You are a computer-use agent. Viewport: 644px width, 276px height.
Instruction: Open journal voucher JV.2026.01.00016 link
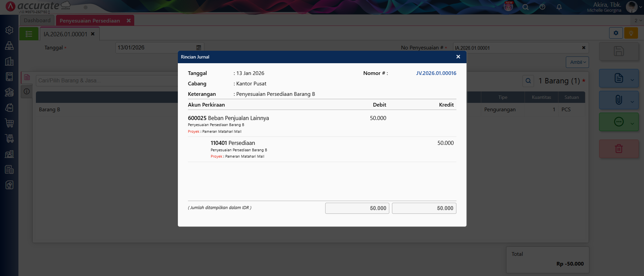(436, 73)
